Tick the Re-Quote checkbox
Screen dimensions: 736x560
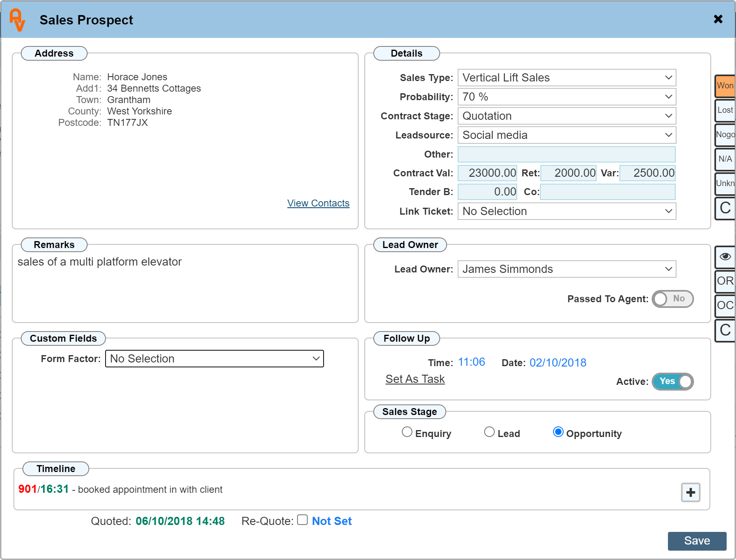coord(302,520)
